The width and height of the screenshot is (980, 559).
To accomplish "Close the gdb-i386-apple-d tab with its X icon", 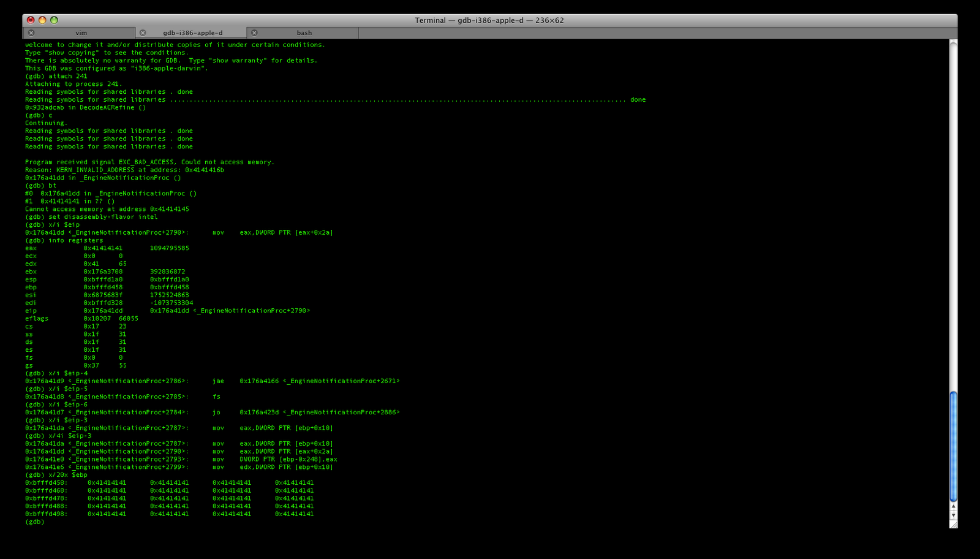I will tap(143, 32).
